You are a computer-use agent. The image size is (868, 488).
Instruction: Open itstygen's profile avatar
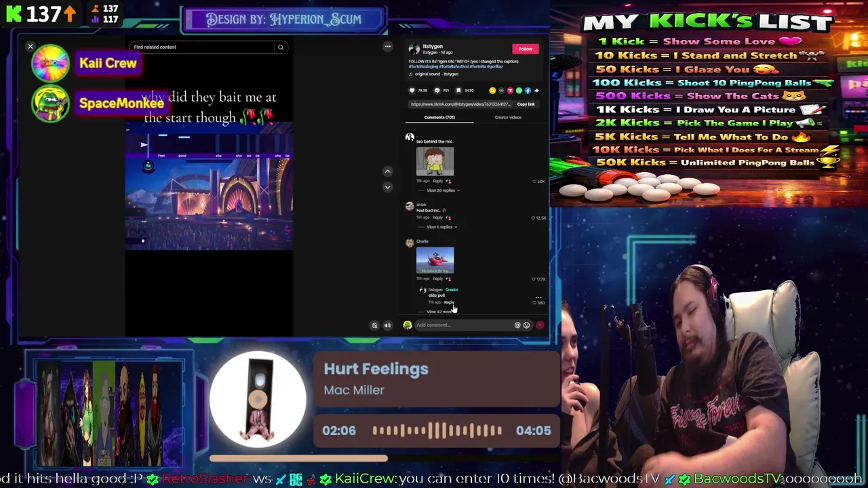pos(414,49)
